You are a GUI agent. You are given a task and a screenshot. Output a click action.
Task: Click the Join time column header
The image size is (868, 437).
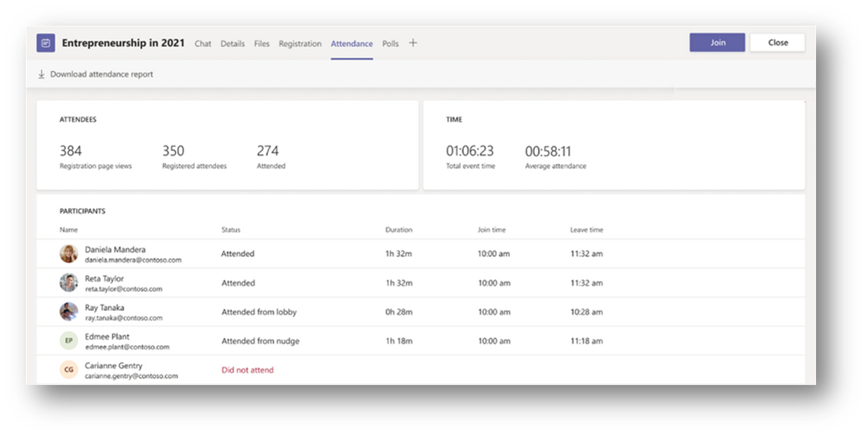491,230
